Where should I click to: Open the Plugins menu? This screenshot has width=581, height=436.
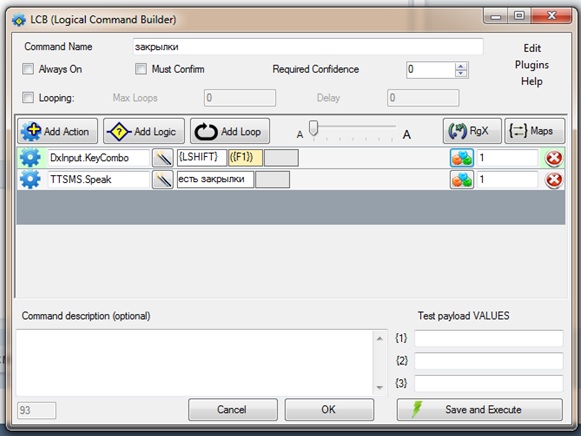(532, 65)
